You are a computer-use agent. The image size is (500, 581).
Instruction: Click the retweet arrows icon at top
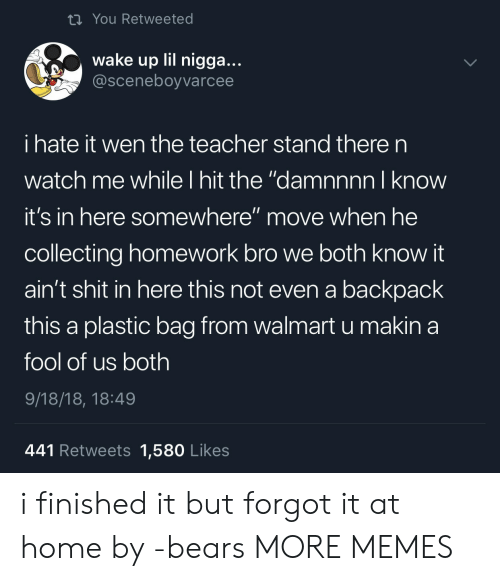[x=75, y=19]
